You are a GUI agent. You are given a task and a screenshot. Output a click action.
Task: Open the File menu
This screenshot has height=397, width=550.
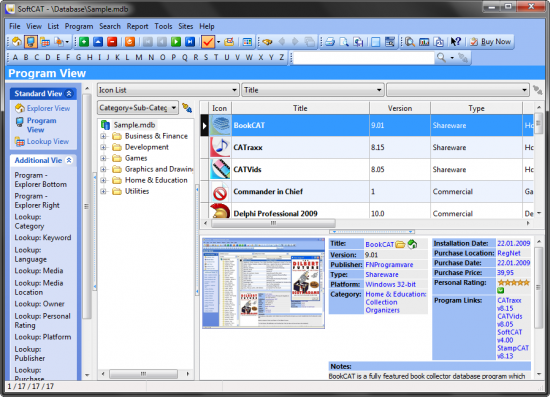15,26
